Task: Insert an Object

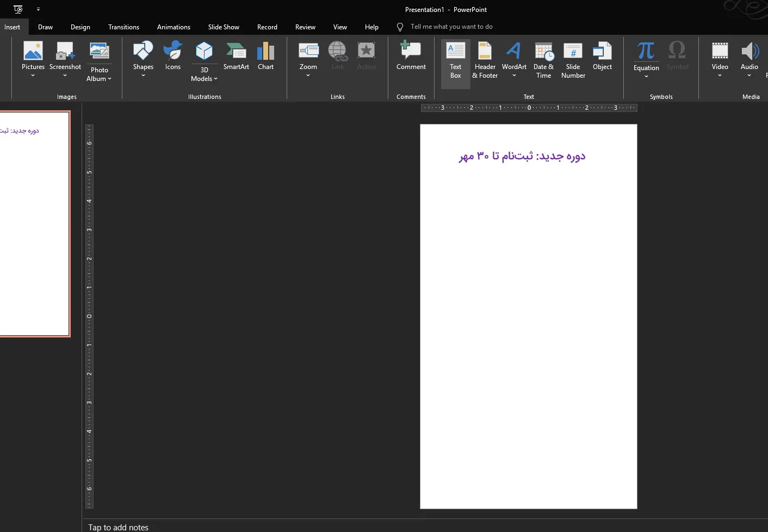Action: click(602, 55)
